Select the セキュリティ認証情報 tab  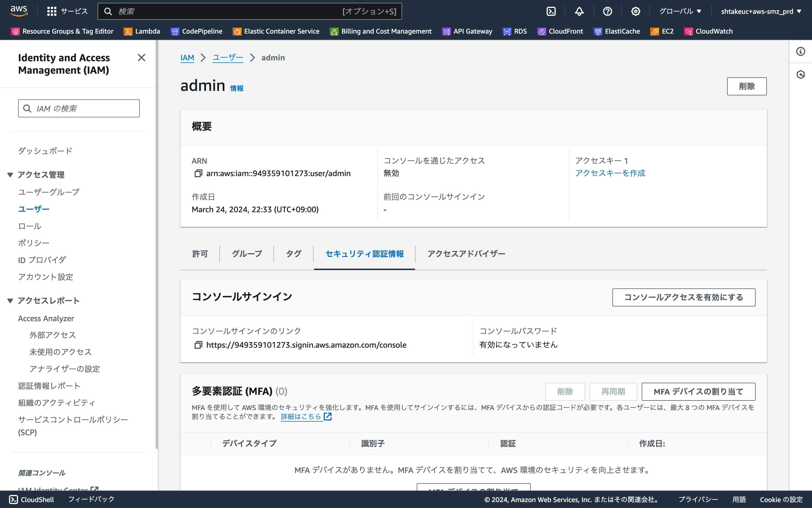tap(364, 254)
